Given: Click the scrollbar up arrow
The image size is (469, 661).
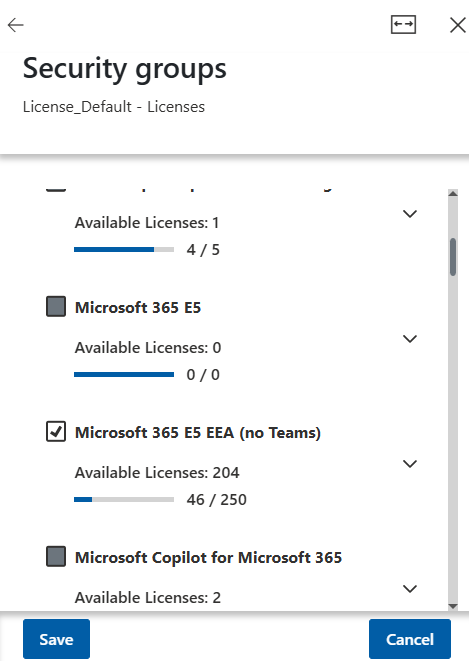Looking at the screenshot, I should (453, 193).
